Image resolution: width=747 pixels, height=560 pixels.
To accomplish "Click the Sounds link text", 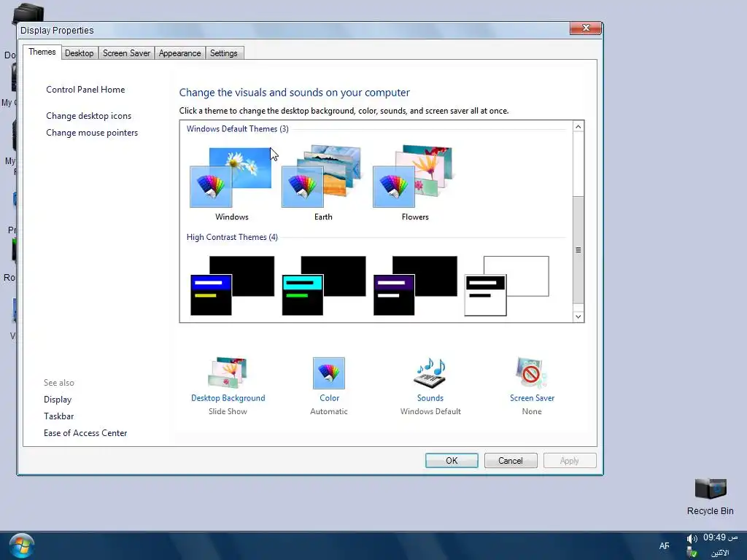I will (430, 398).
